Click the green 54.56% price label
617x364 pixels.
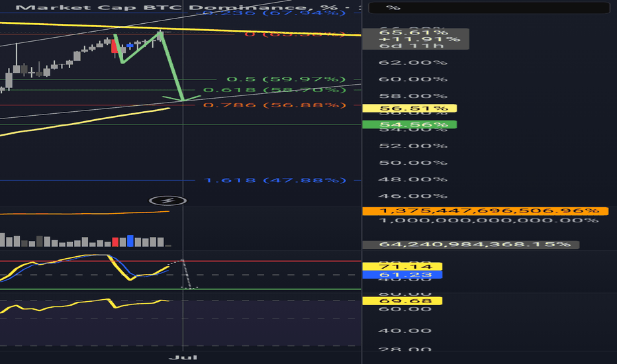click(x=409, y=124)
